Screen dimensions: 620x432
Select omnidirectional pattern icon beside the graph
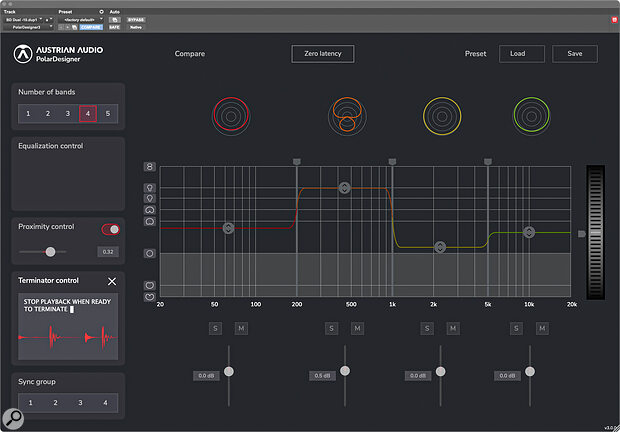coord(149,253)
